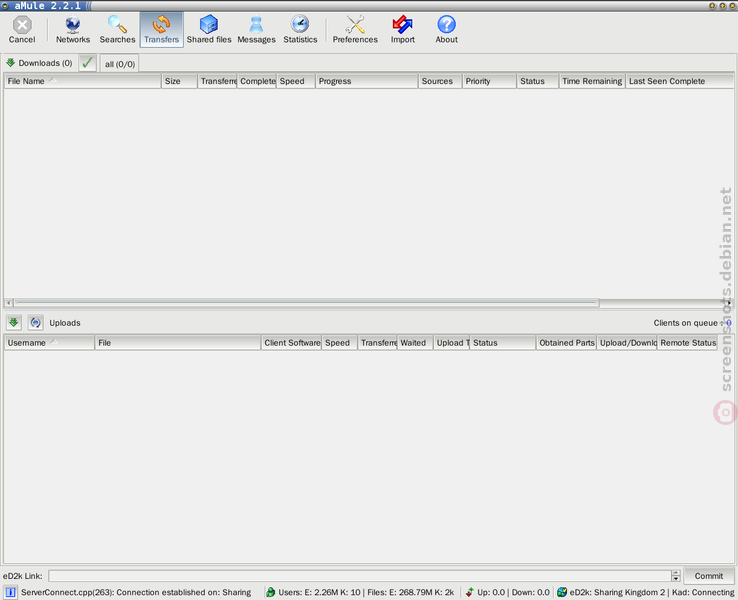Sort downloads by File Name column
This screenshot has height=600, width=738.
tap(82, 81)
